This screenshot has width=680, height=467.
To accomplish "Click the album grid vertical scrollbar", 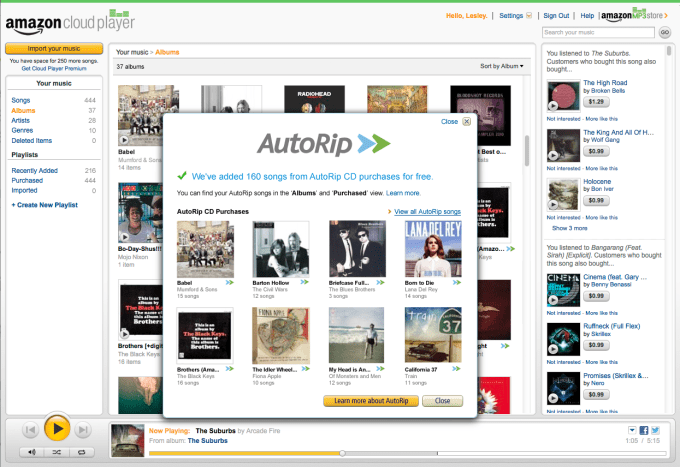I will 527,150.
